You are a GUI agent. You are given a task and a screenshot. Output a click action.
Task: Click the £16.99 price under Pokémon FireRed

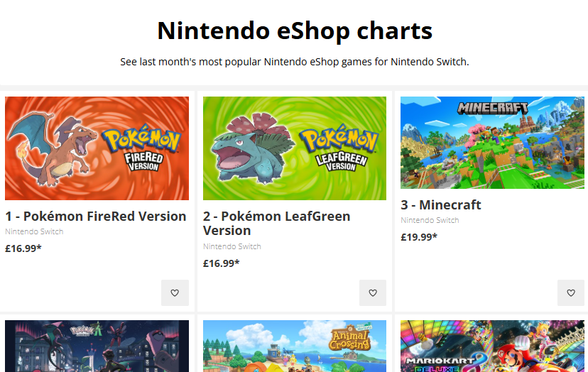23,248
